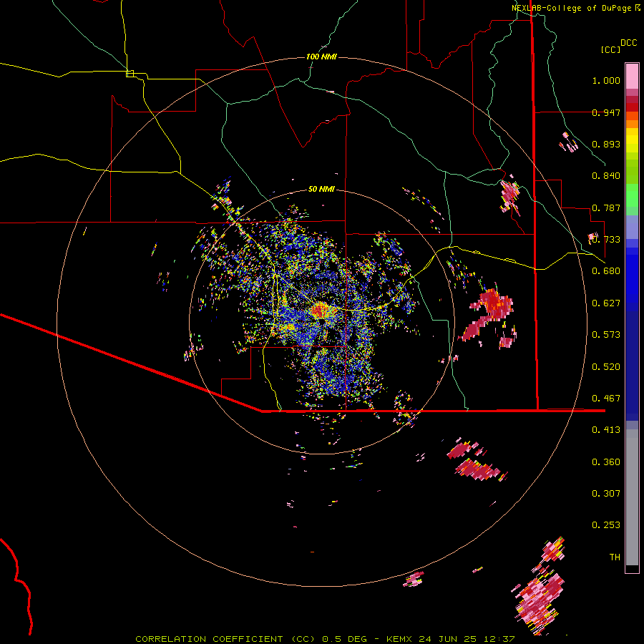Click the 0.947 color scale value
644x644 pixels.
click(x=606, y=112)
